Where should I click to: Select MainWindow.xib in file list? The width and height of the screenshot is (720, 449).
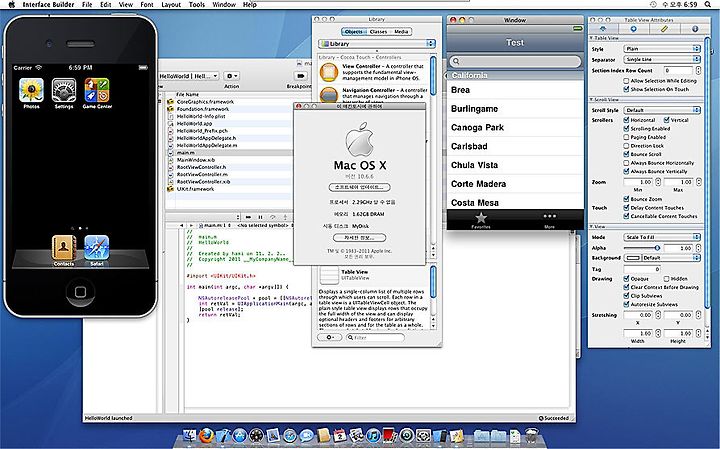tap(229, 160)
